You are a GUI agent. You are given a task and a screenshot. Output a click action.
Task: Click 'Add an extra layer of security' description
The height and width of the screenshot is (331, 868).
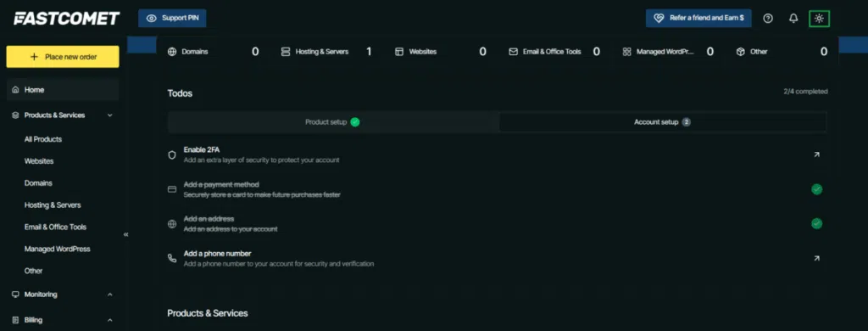(x=261, y=160)
